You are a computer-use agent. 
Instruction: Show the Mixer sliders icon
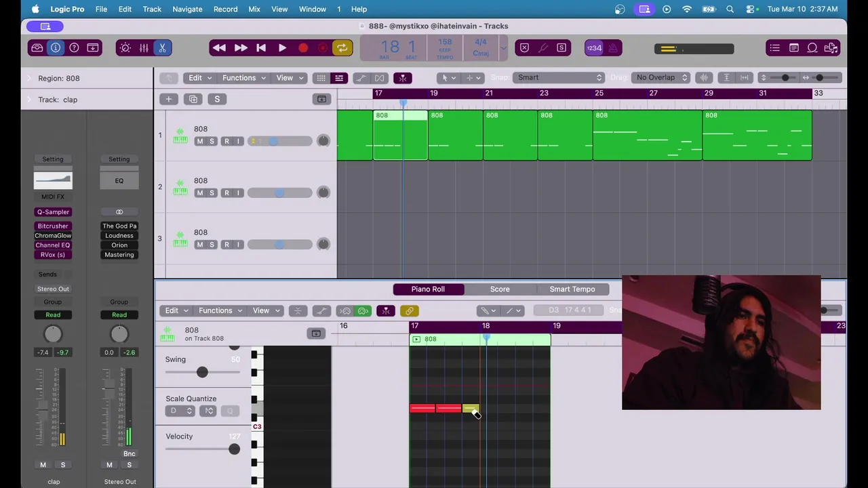tap(144, 48)
